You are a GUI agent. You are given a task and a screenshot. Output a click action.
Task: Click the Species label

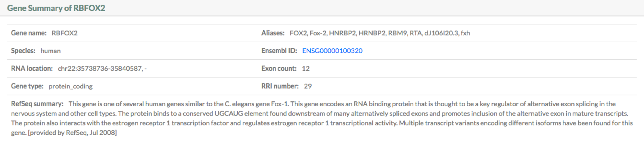click(x=23, y=51)
